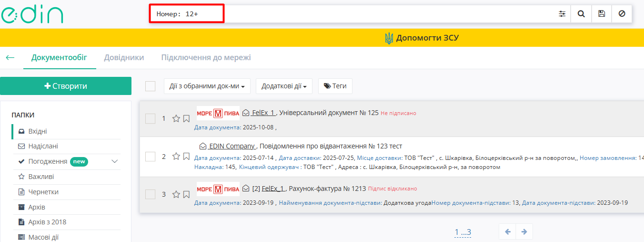Open the Чернетки folder
The width and height of the screenshot is (644, 242).
[x=44, y=192]
